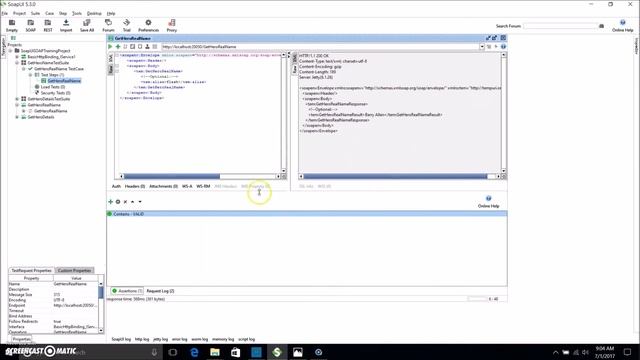Viewport: 640px width, 360px height.
Task: Configure selected assertion gear icon
Action: point(118,202)
